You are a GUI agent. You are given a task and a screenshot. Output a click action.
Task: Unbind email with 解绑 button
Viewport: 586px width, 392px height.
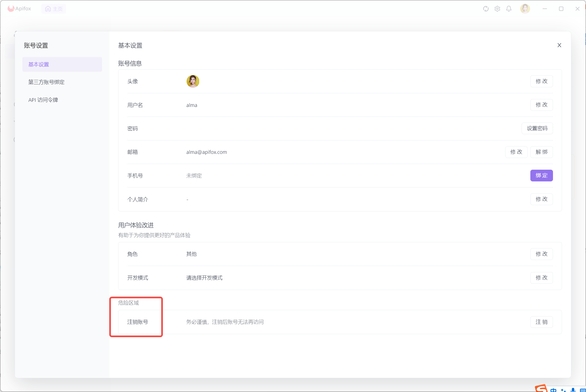[541, 152]
